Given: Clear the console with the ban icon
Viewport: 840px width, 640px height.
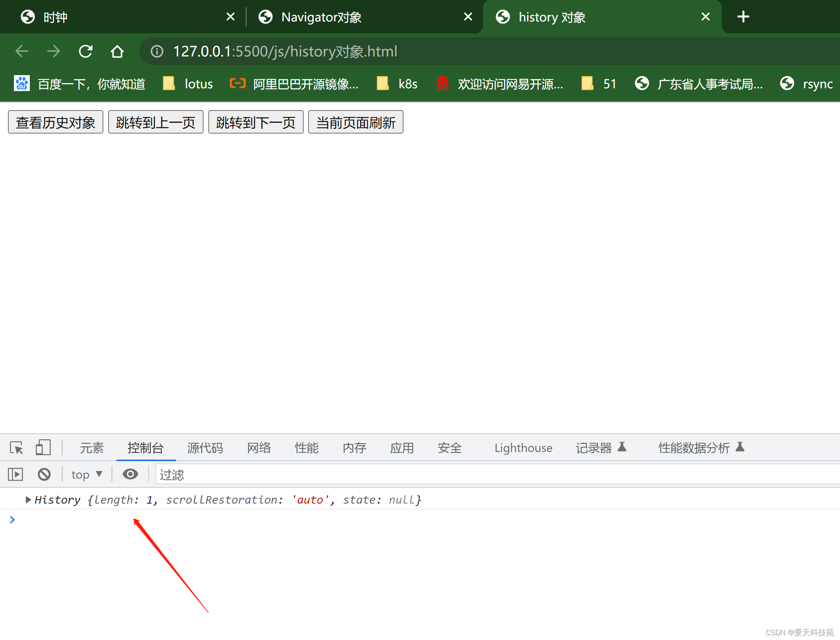Looking at the screenshot, I should coord(44,474).
